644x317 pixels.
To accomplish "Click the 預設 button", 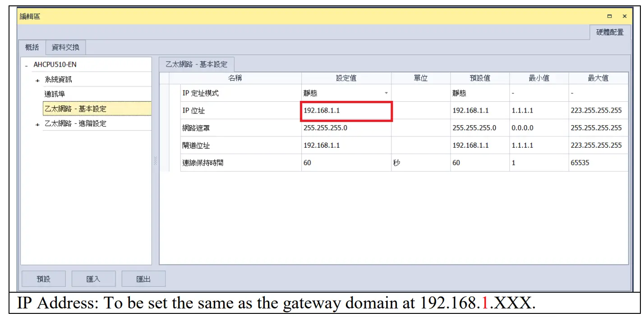I will coord(44,279).
